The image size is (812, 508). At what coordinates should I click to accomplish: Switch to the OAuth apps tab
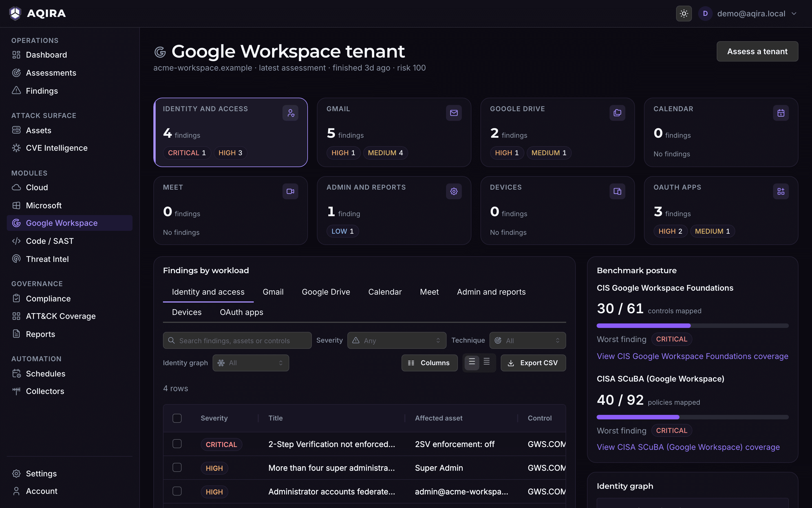tap(241, 312)
